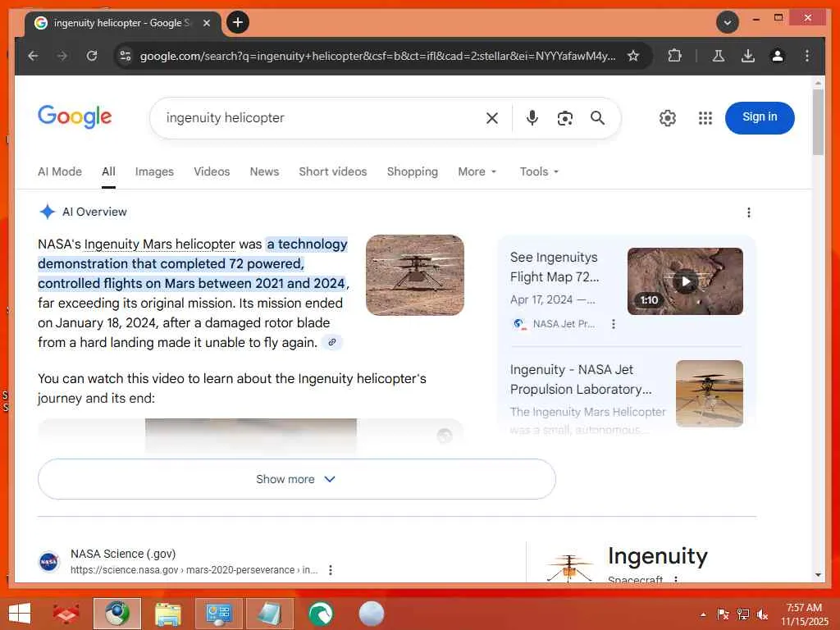The height and width of the screenshot is (630, 840).
Task: Open the Ingenuity helicopter image thumbnail
Action: tap(414, 275)
